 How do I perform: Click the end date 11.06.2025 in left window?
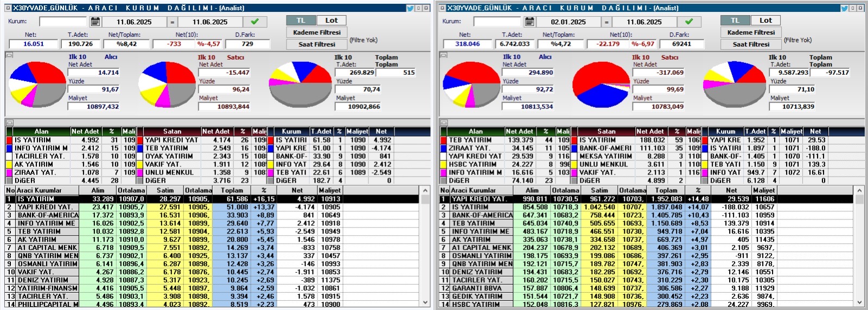210,22
